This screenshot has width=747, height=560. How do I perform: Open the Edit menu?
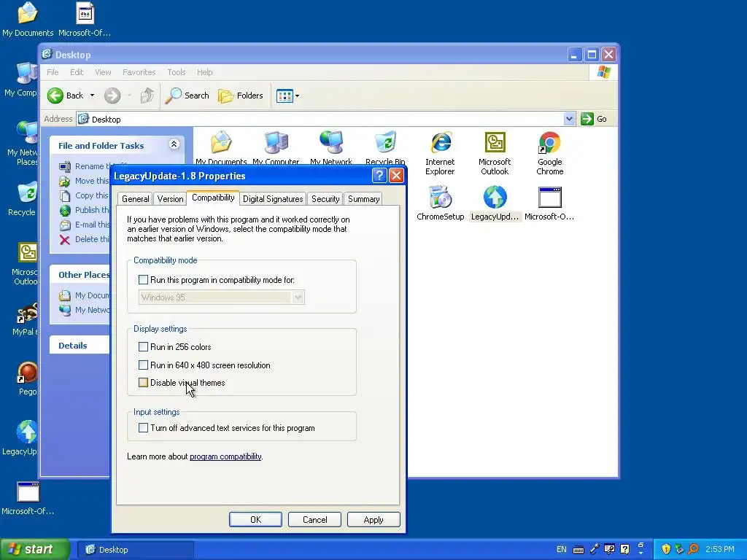(77, 72)
